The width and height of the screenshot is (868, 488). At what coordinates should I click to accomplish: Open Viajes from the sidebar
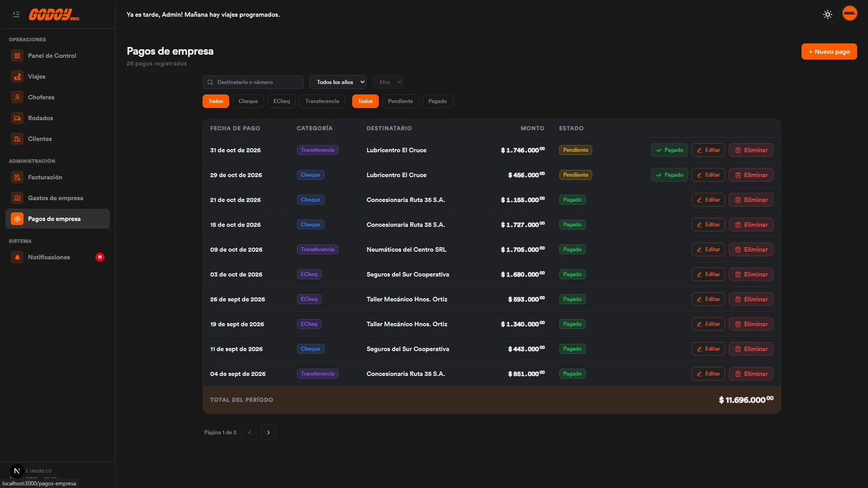click(57, 76)
